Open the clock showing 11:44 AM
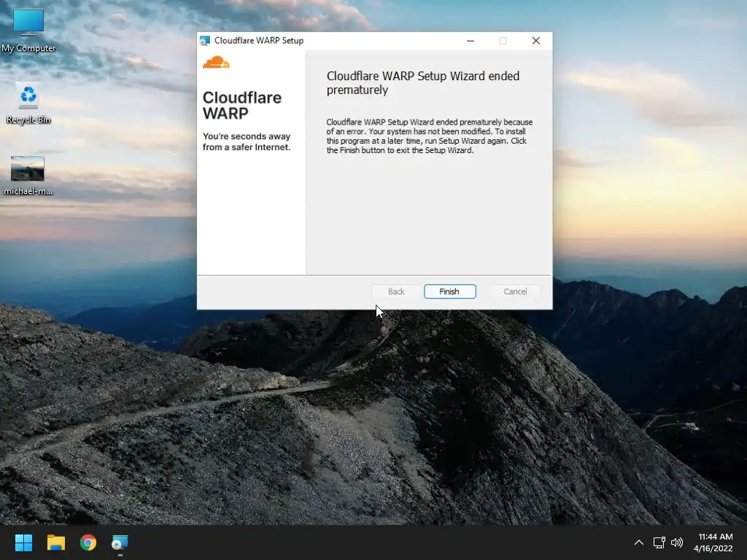The height and width of the screenshot is (560, 747). pyautogui.click(x=715, y=537)
